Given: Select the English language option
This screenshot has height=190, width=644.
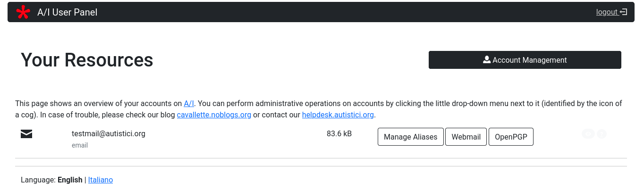Looking at the screenshot, I should 70,180.
